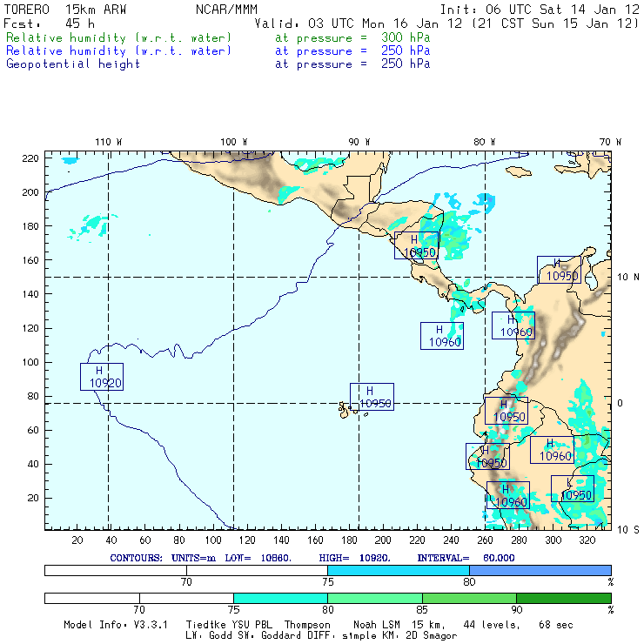The height and width of the screenshot is (644, 644).
Task: Click the "H 10950" label on northern Venezuela coast
Action: [559, 270]
